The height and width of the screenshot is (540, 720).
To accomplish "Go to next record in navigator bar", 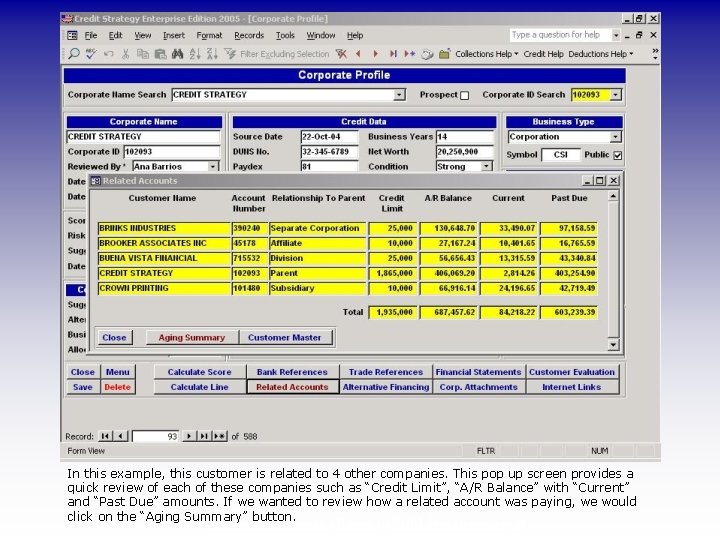I will coord(188,436).
